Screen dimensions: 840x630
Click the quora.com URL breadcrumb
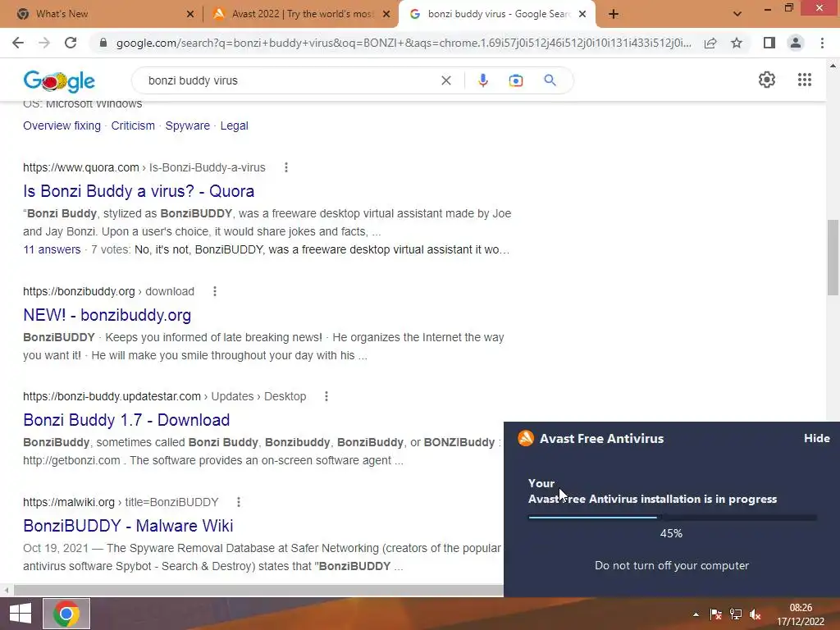pos(144,167)
